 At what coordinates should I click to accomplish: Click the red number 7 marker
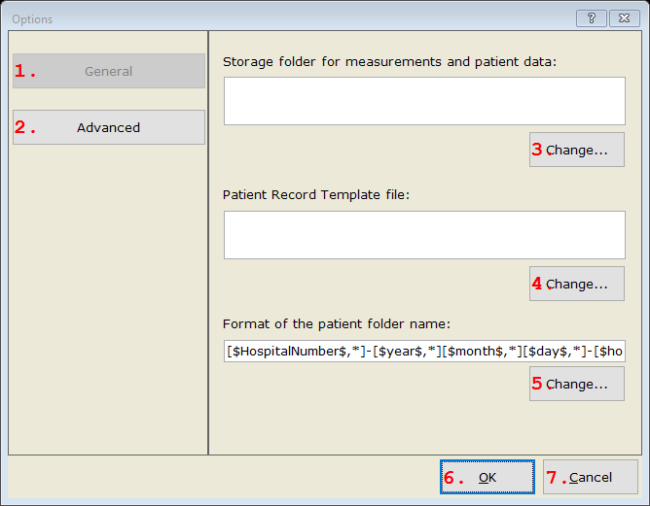(x=556, y=478)
